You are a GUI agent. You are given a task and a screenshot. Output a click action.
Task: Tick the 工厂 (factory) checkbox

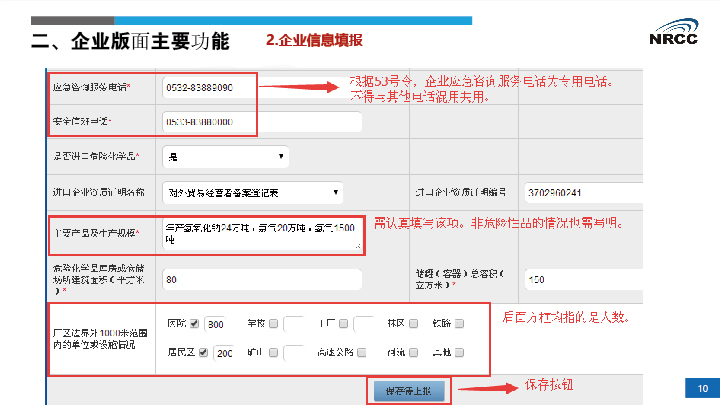point(343,324)
